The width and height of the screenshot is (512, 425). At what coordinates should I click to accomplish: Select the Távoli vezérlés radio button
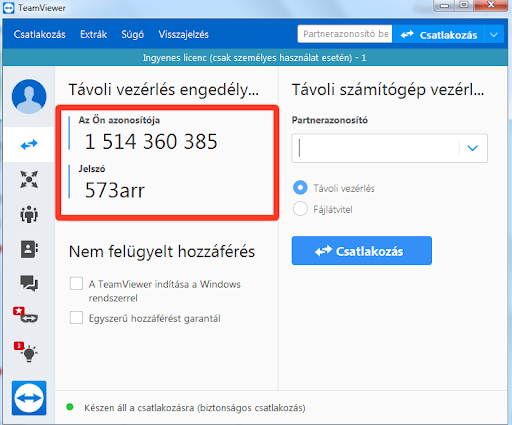coord(300,188)
